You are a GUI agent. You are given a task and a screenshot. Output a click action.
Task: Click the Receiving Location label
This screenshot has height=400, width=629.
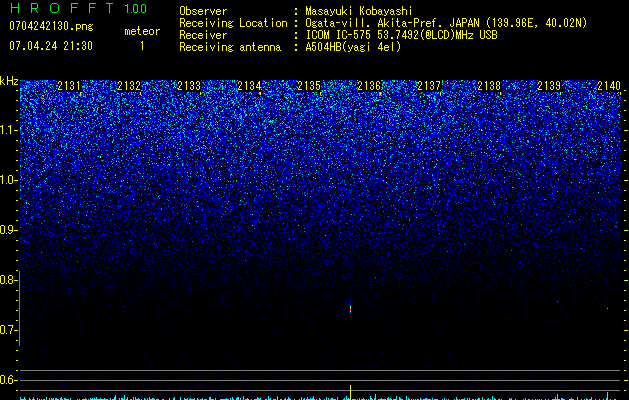click(233, 23)
